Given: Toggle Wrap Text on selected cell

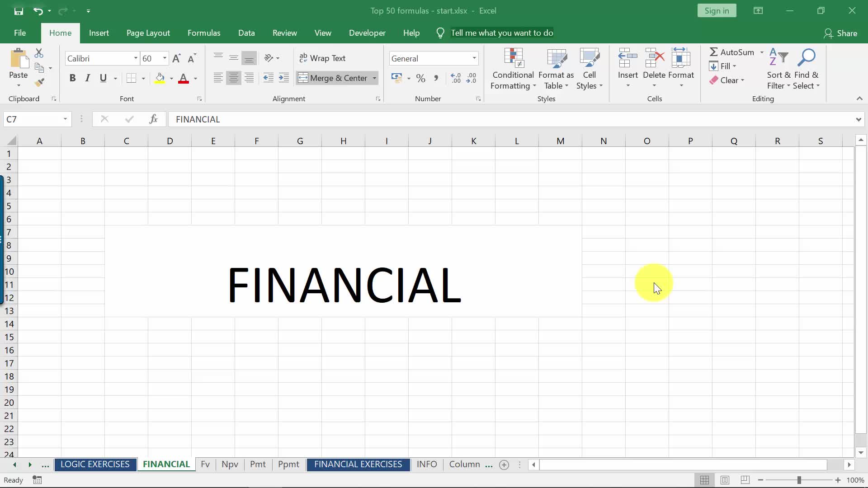Looking at the screenshot, I should point(322,58).
